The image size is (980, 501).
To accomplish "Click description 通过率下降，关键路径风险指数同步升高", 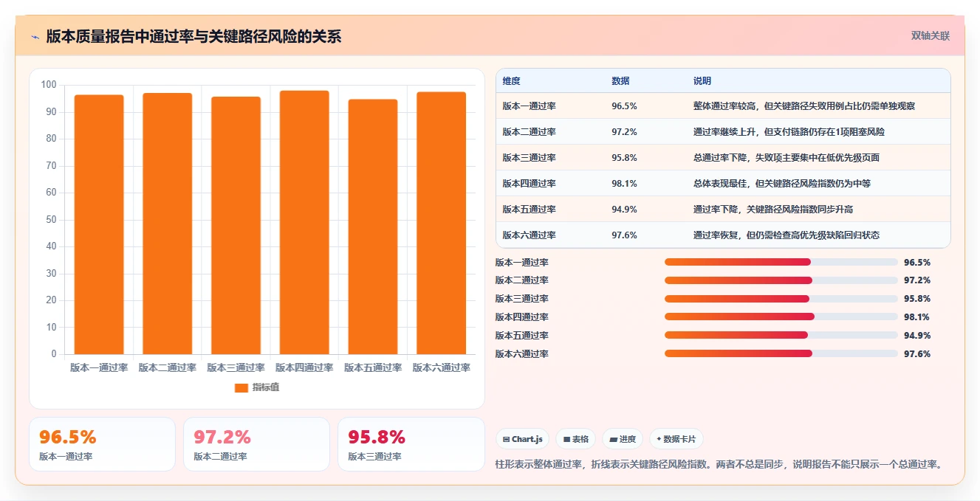I will click(773, 210).
